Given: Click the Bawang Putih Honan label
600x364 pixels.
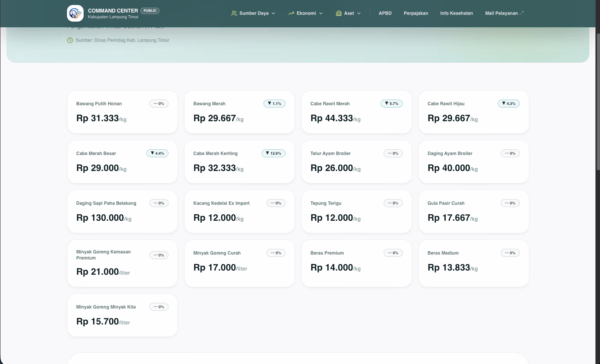Looking at the screenshot, I should coord(99,104).
